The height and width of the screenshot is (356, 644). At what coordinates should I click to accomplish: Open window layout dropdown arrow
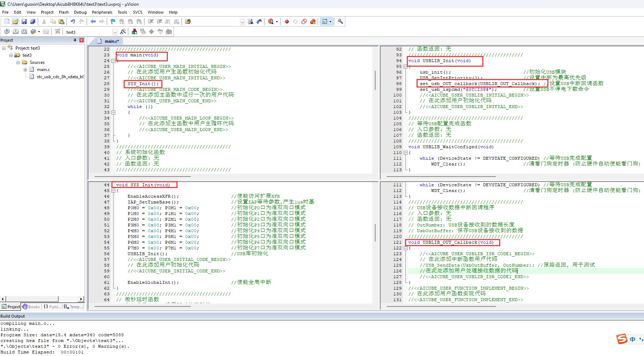pos(330,22)
